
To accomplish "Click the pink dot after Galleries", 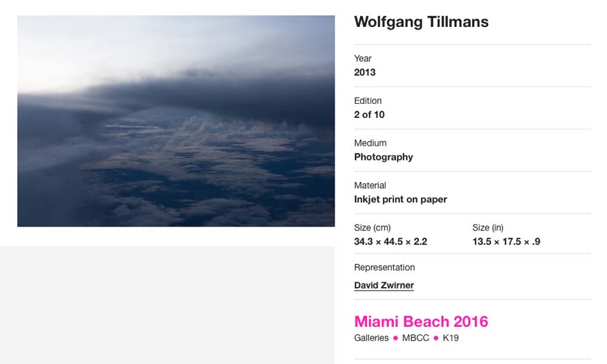I will pos(395,338).
